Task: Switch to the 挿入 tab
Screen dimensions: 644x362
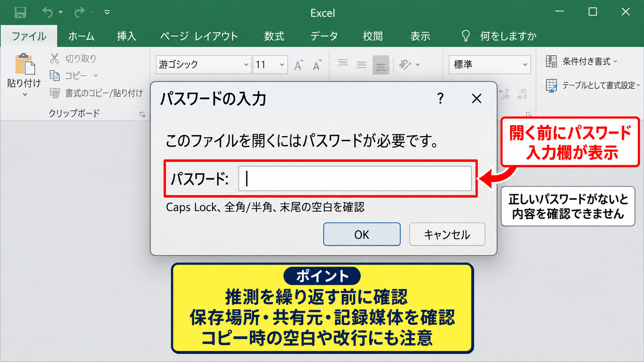Action: click(127, 36)
